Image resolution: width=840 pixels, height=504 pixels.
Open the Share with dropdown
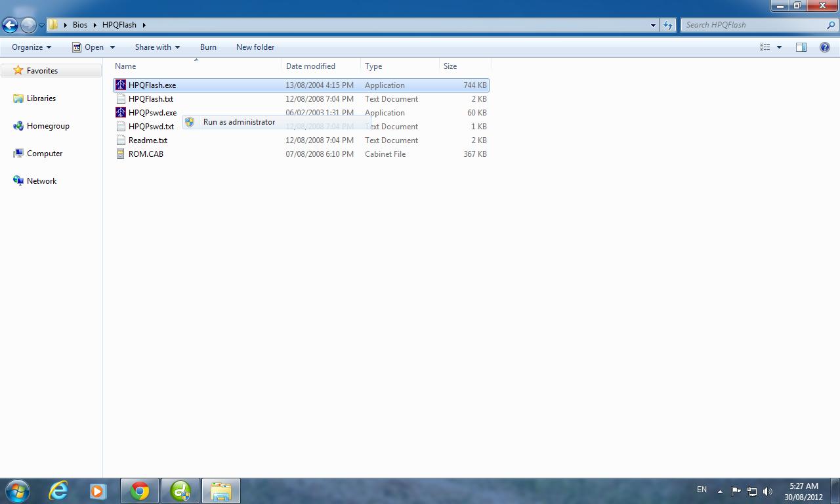coord(157,47)
